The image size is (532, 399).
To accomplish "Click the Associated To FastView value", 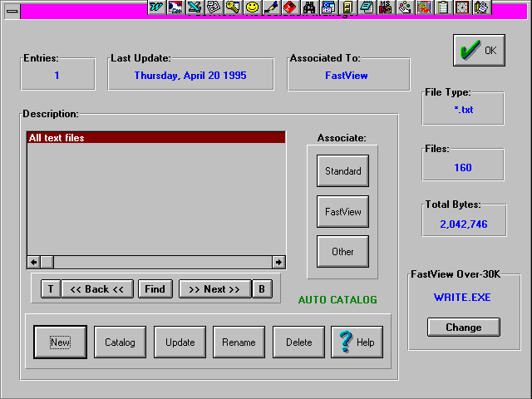I will click(347, 76).
